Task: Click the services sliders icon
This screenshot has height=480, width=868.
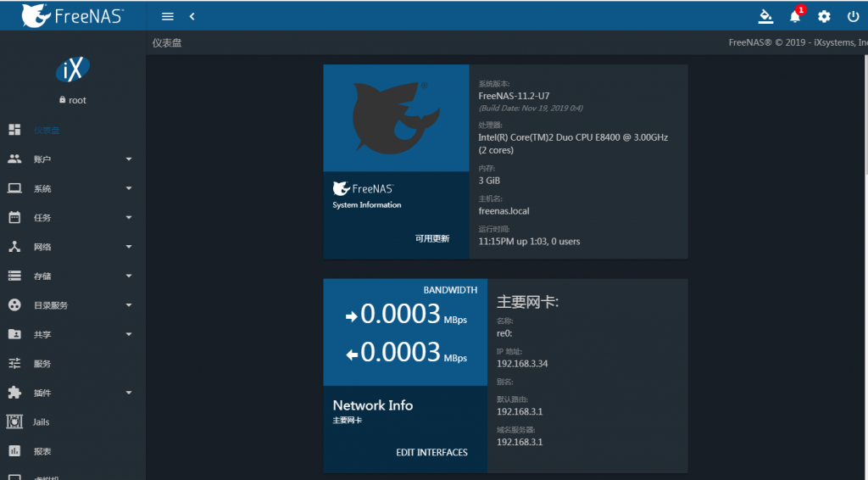Action: coord(14,363)
